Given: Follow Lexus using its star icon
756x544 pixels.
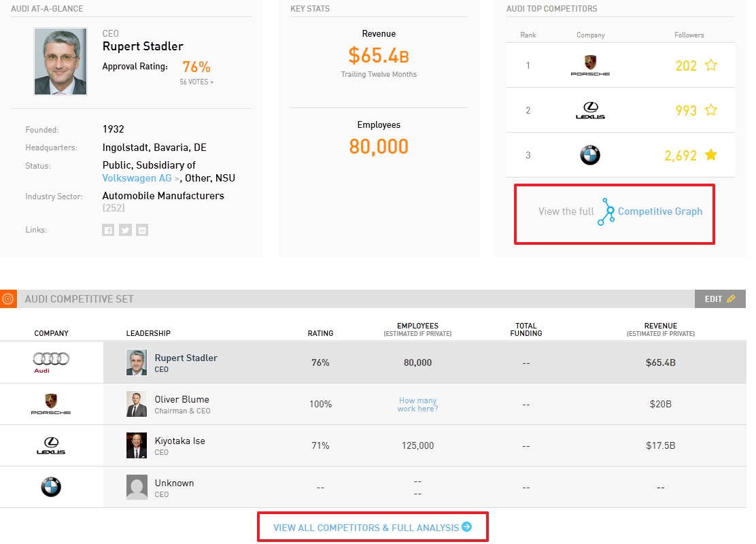Looking at the screenshot, I should (710, 110).
